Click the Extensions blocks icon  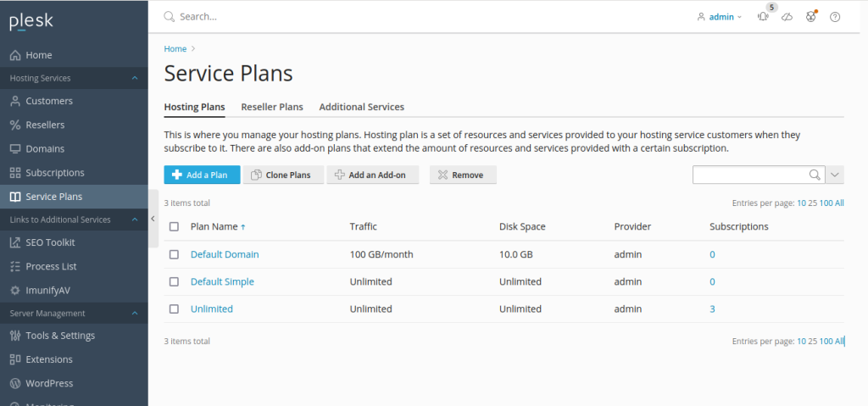[15, 359]
